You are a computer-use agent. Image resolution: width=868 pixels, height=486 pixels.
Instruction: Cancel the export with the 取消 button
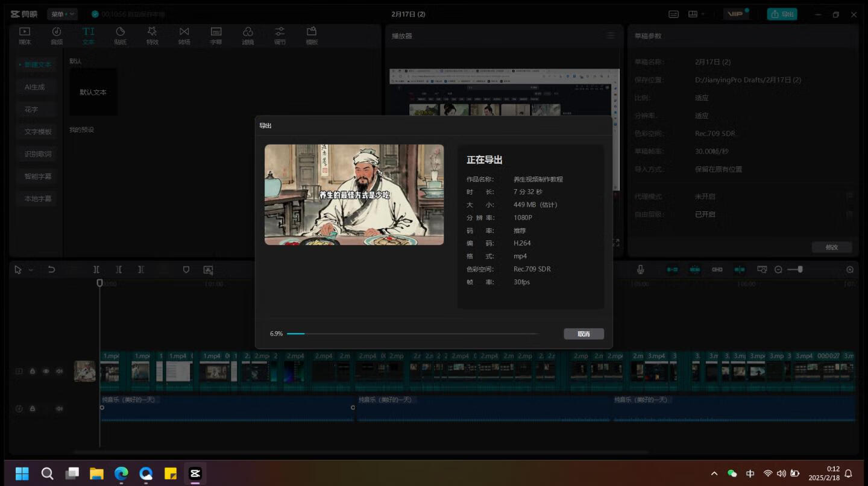[583, 334]
